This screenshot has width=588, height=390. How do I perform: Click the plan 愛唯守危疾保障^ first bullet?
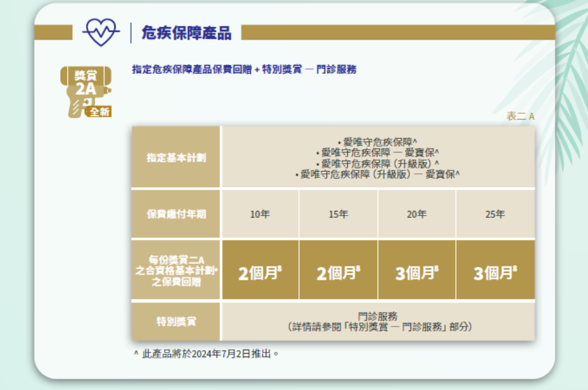[378, 142]
